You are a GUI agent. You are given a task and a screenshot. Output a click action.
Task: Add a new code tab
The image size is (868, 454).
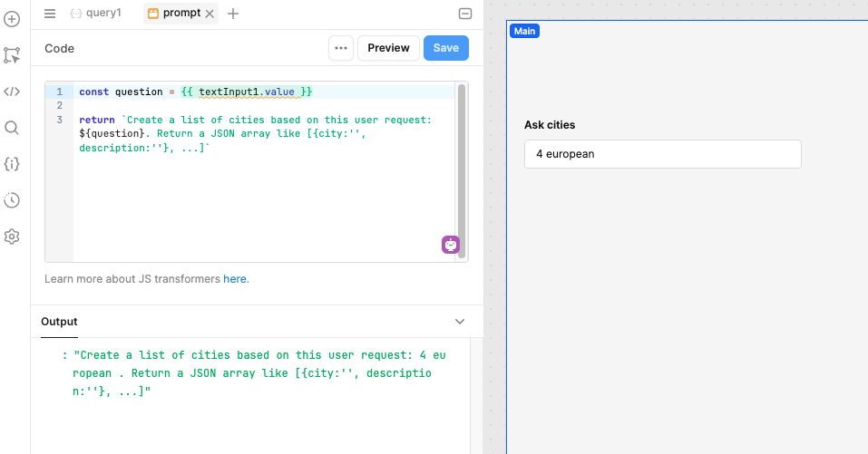coord(233,14)
